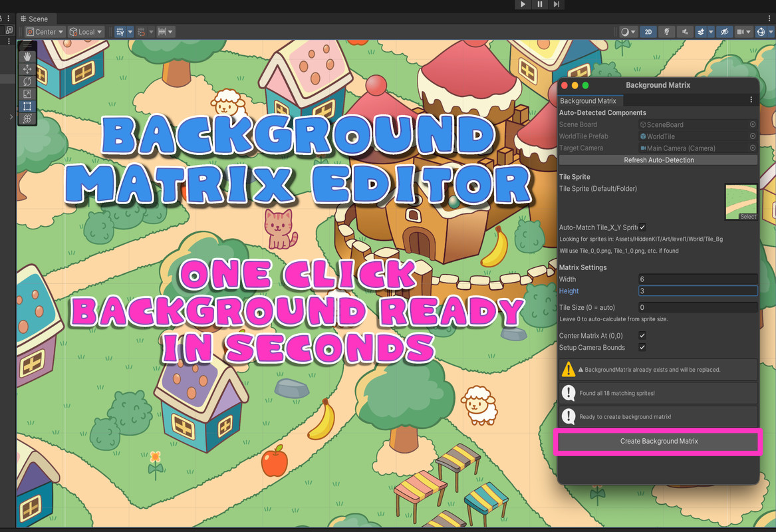Click the Step frame button
The image size is (776, 532).
coord(556,5)
